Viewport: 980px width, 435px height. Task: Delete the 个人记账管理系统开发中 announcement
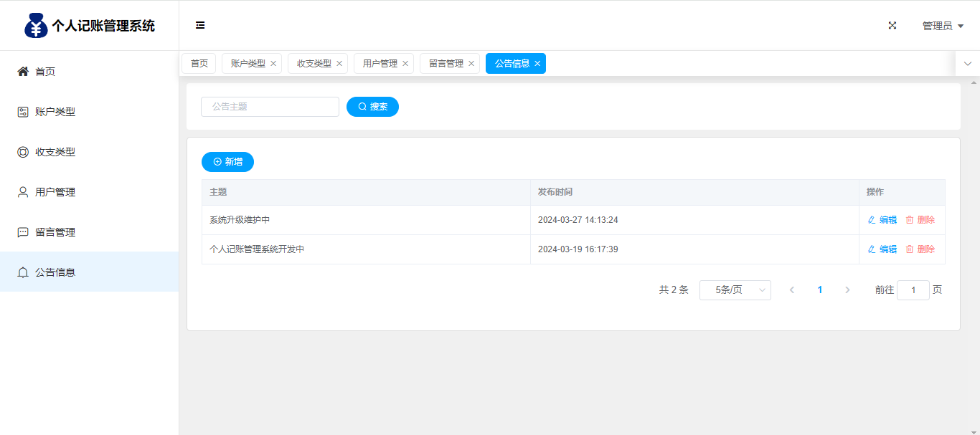(x=920, y=249)
